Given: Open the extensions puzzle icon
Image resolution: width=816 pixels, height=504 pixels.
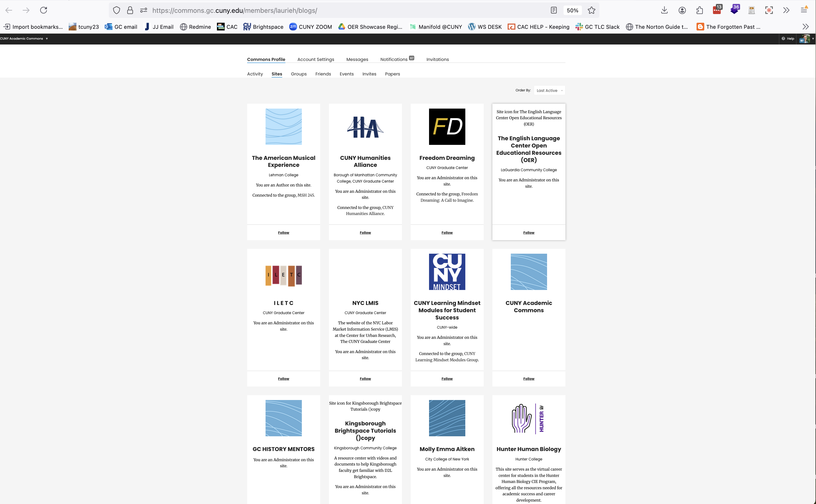Looking at the screenshot, I should tap(699, 10).
